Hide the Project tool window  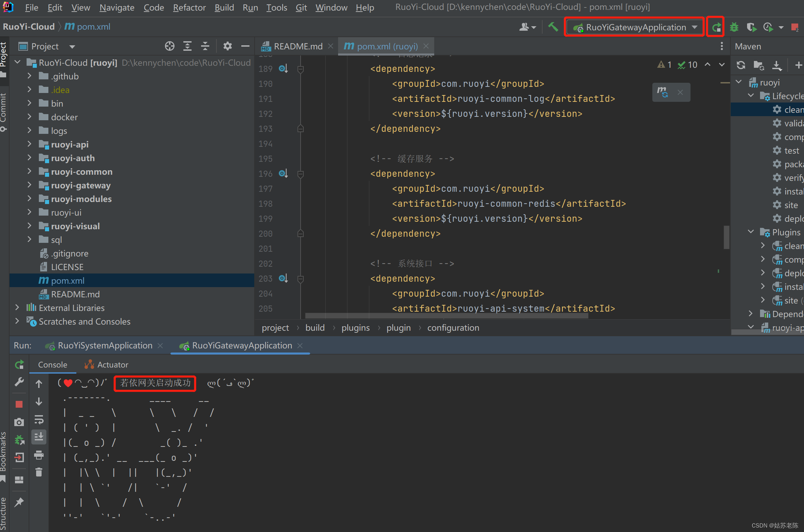pyautogui.click(x=245, y=46)
